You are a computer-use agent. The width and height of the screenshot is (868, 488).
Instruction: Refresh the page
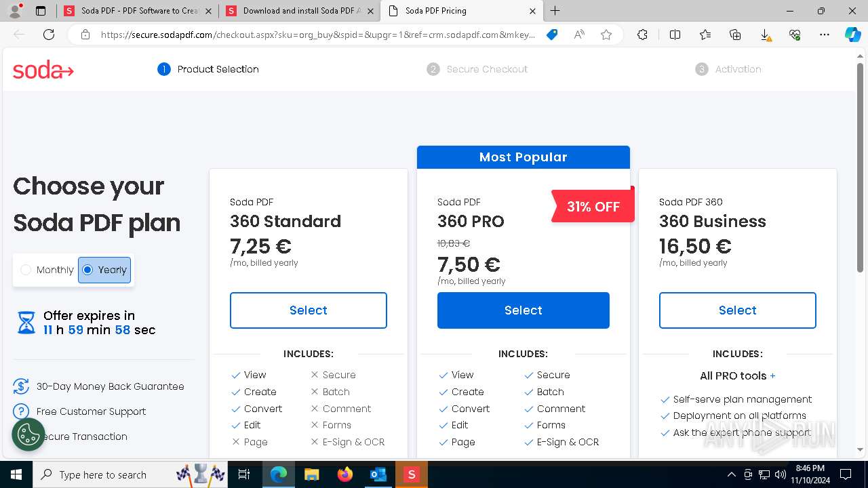coord(49,35)
